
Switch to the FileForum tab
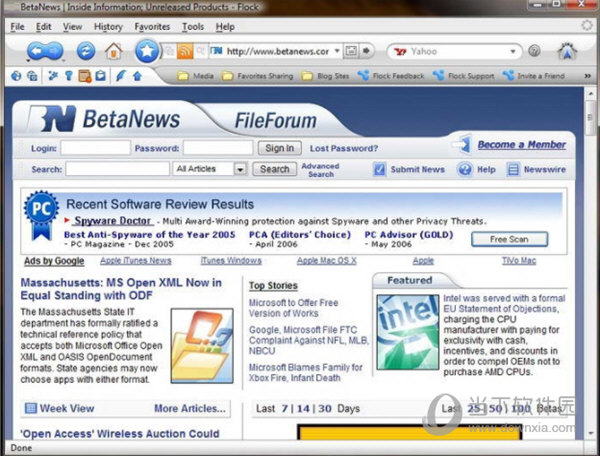(276, 121)
